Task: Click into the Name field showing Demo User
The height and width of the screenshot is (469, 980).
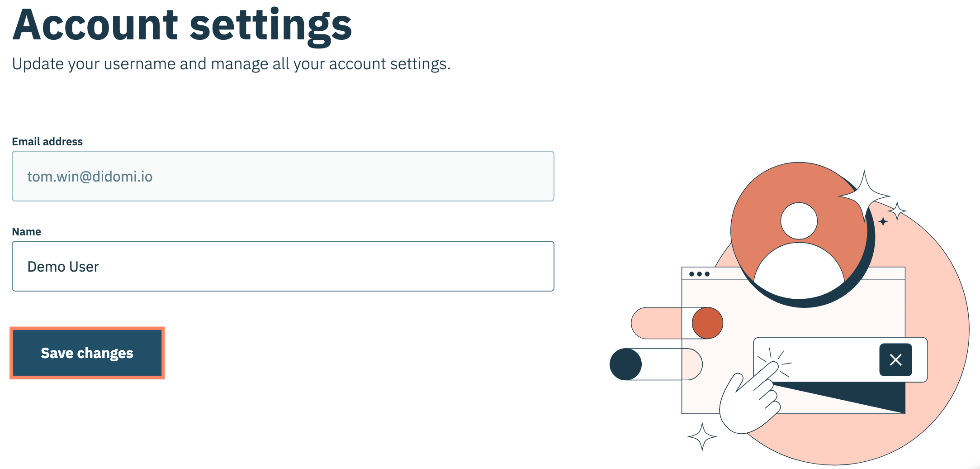Action: click(x=283, y=266)
